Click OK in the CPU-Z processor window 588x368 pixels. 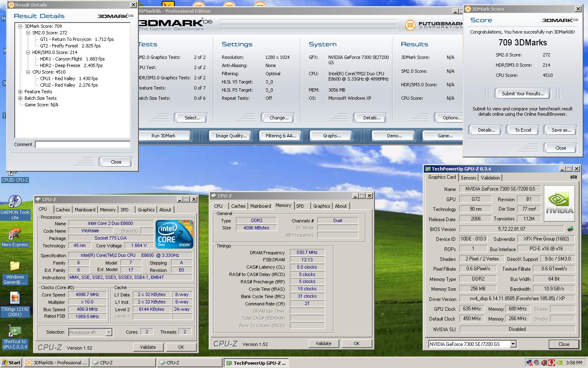click(181, 347)
